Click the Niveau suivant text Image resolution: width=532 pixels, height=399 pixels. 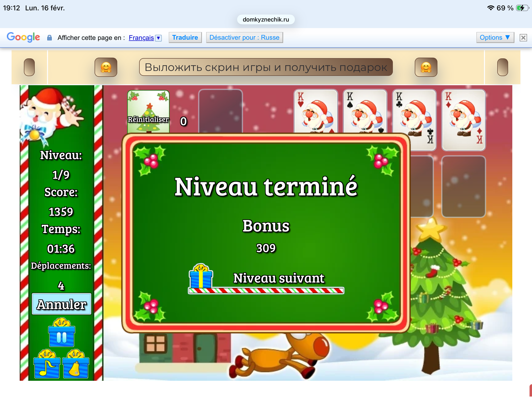[x=279, y=278]
